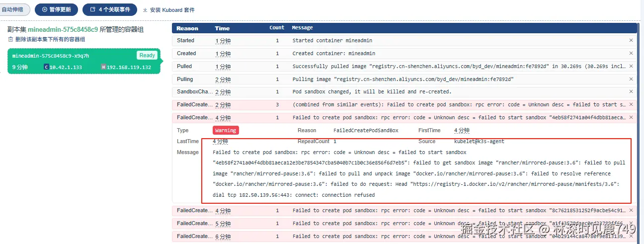Dismiss the Pulling image event row
This screenshot has height=244, width=644.
coord(631,79)
